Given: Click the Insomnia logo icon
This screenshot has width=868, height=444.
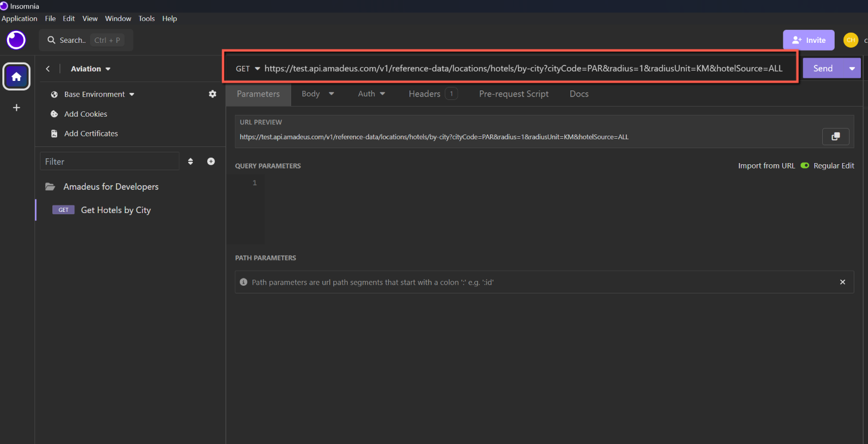Looking at the screenshot, I should point(16,40).
